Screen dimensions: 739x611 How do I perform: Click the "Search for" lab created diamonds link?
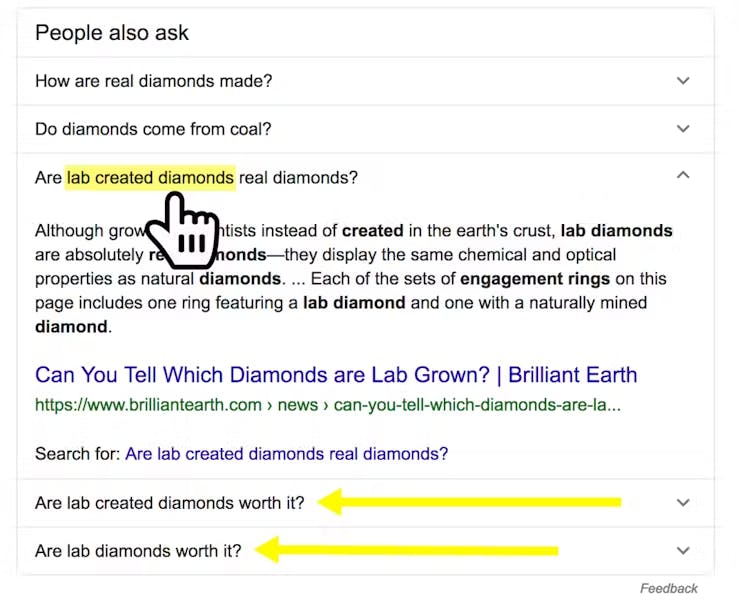tap(286, 453)
